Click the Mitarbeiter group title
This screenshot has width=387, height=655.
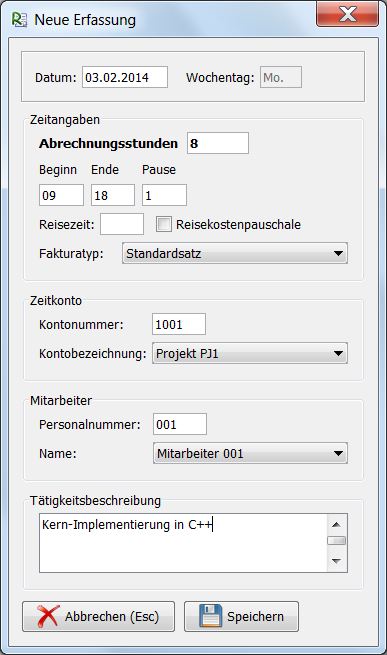61,401
